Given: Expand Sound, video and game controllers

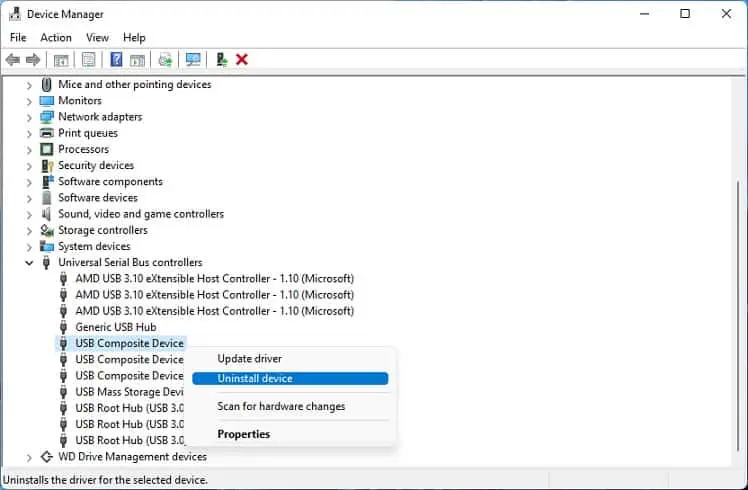Looking at the screenshot, I should (x=29, y=215).
